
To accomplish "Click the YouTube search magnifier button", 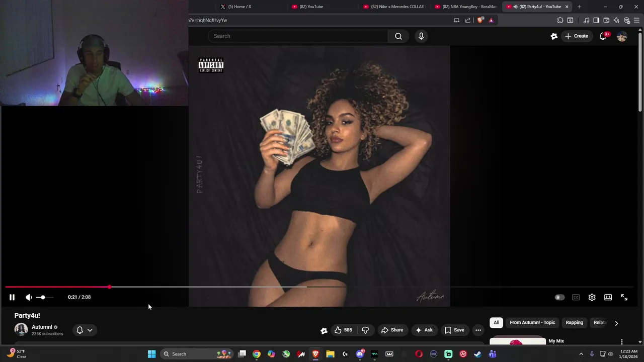I will pyautogui.click(x=398, y=36).
